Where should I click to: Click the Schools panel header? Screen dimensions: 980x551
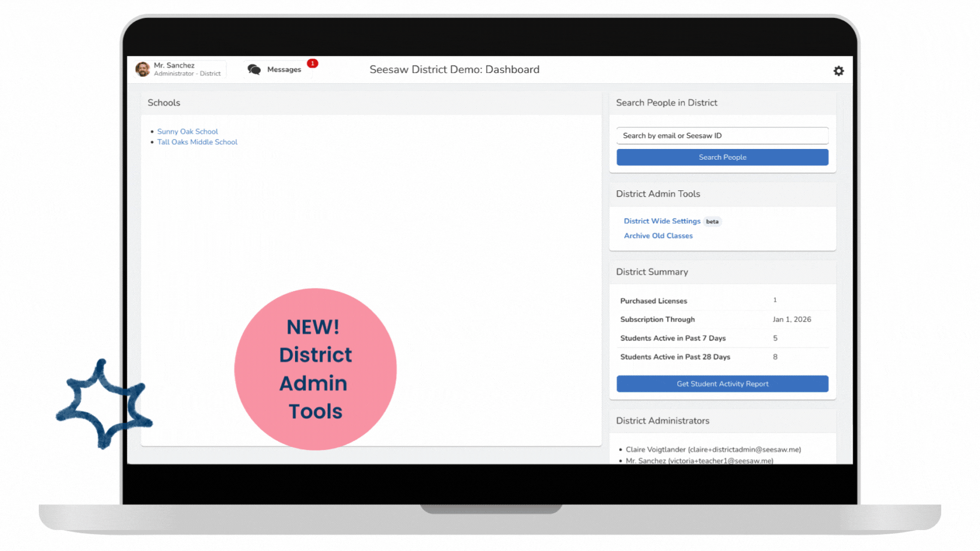(x=163, y=102)
